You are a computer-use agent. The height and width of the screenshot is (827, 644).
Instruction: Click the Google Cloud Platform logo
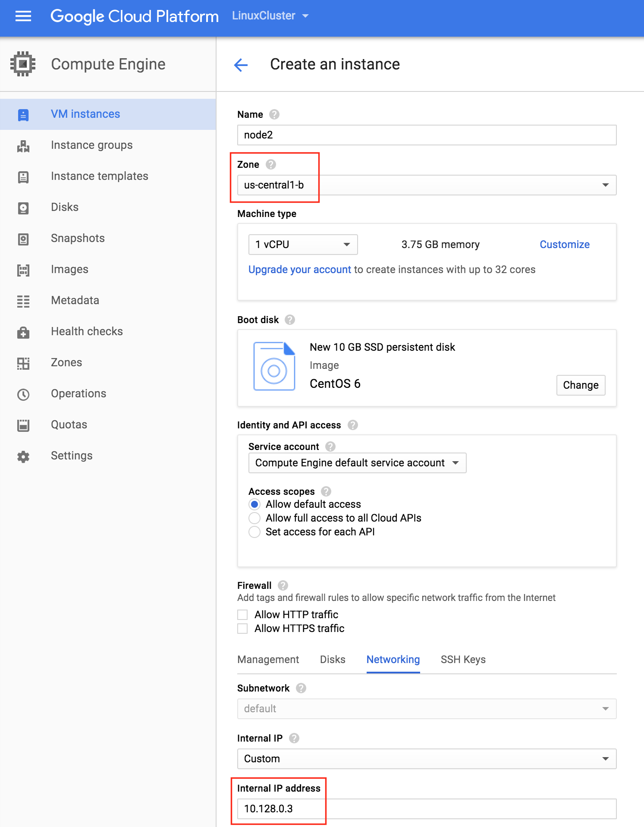[135, 16]
